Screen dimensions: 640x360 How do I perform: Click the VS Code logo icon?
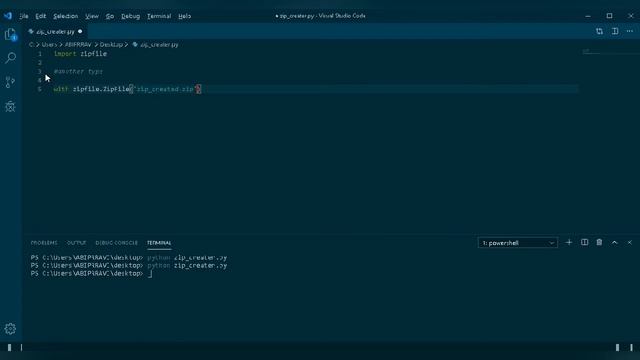point(8,16)
